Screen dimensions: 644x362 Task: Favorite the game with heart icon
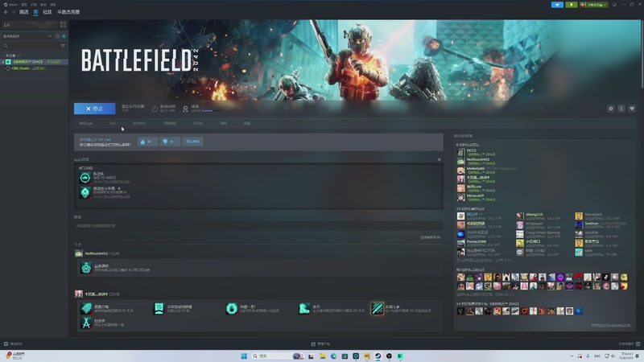tap(632, 109)
